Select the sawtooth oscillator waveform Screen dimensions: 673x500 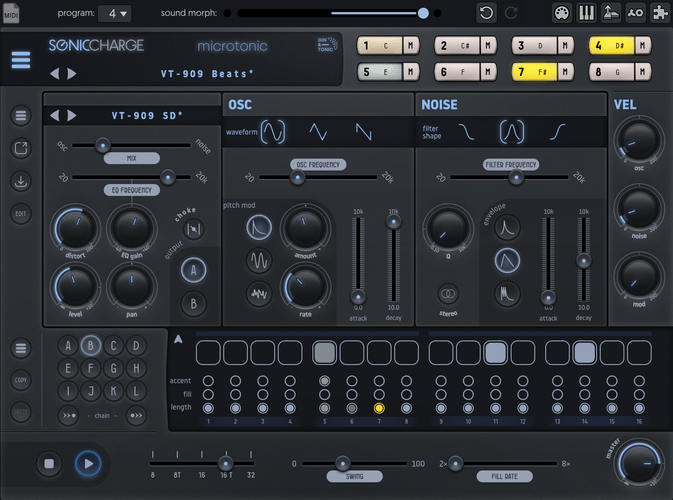click(364, 132)
